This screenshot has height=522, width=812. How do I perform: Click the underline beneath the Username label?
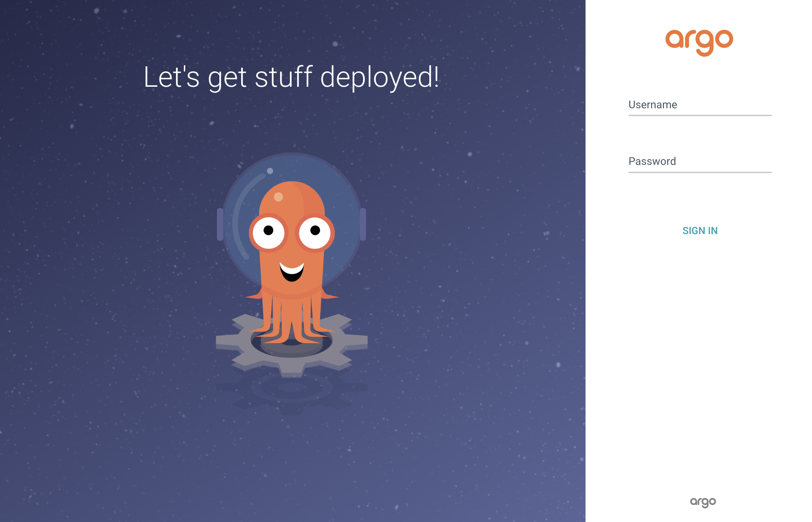(x=700, y=115)
